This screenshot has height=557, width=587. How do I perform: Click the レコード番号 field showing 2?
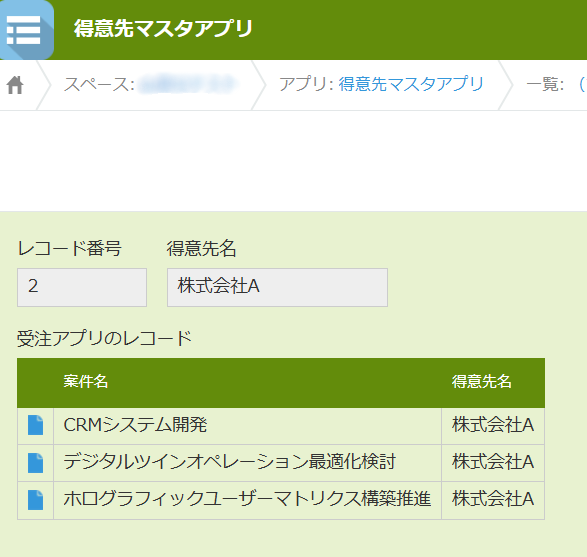click(82, 287)
